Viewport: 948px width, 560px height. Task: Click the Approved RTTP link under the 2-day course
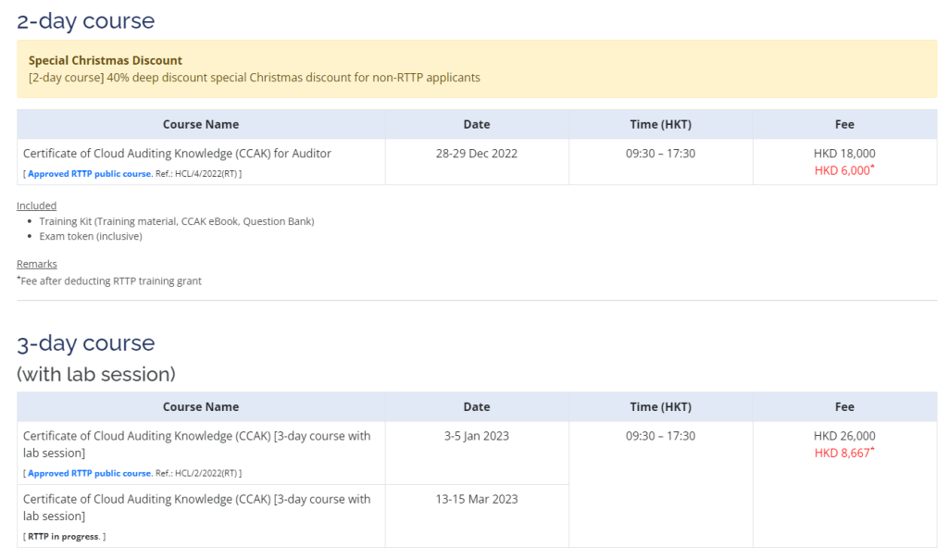[90, 174]
